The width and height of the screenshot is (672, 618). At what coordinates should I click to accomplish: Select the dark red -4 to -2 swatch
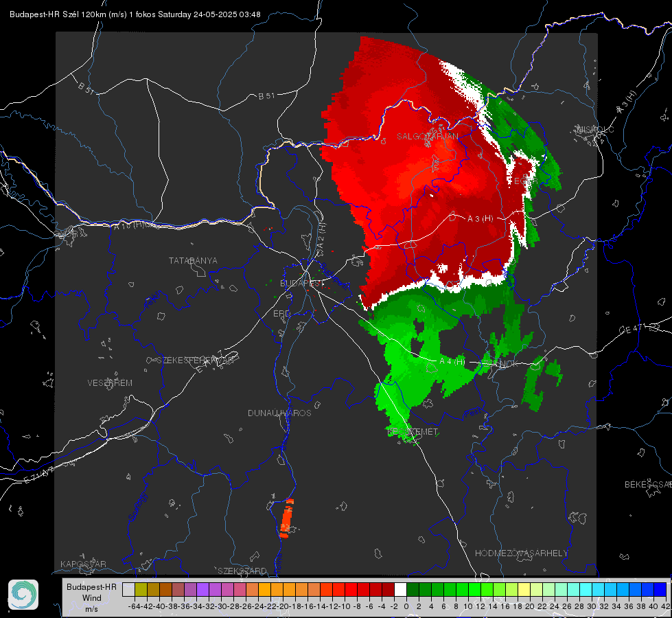388,589
